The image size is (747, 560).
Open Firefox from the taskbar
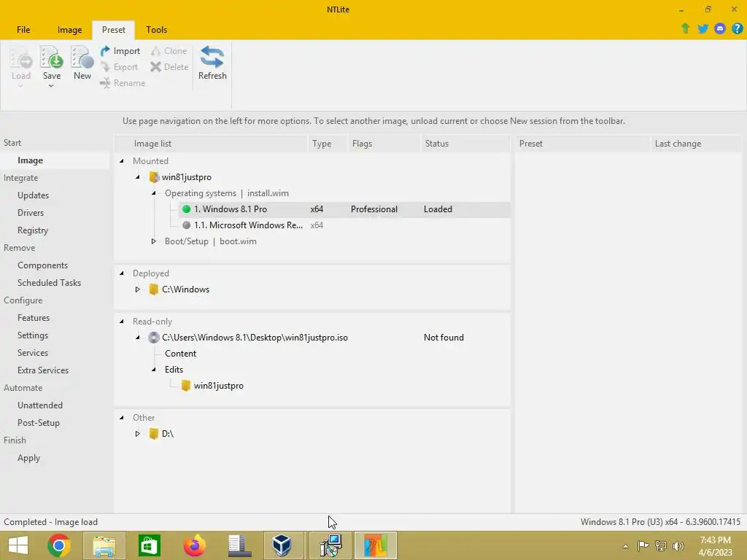tap(194, 545)
